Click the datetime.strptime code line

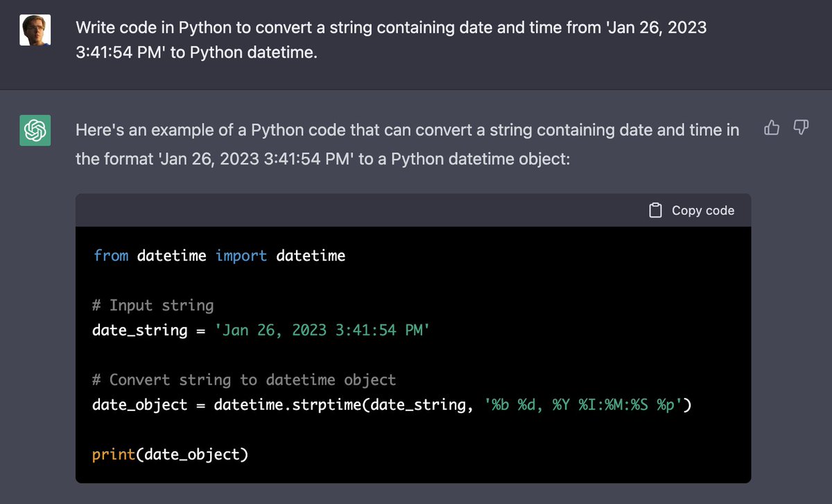392,405
